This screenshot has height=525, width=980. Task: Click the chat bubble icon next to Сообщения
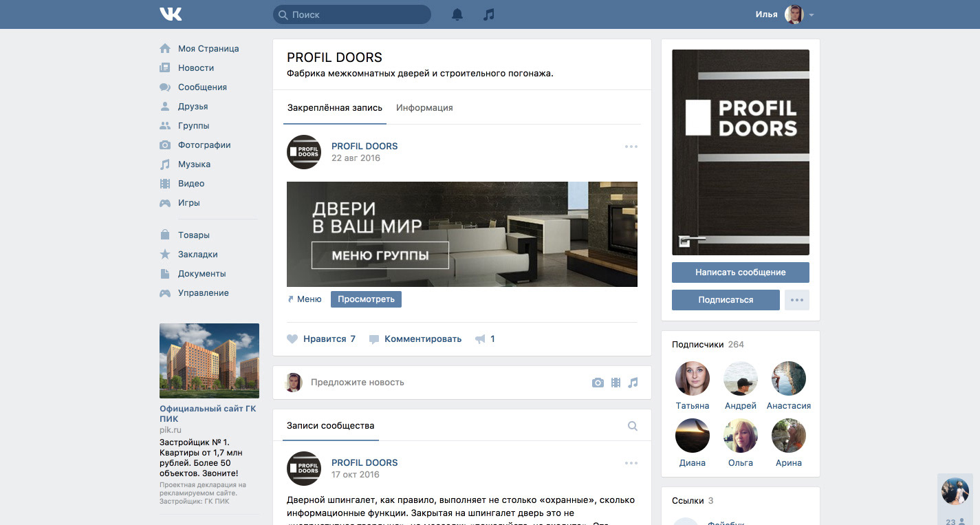click(x=165, y=87)
